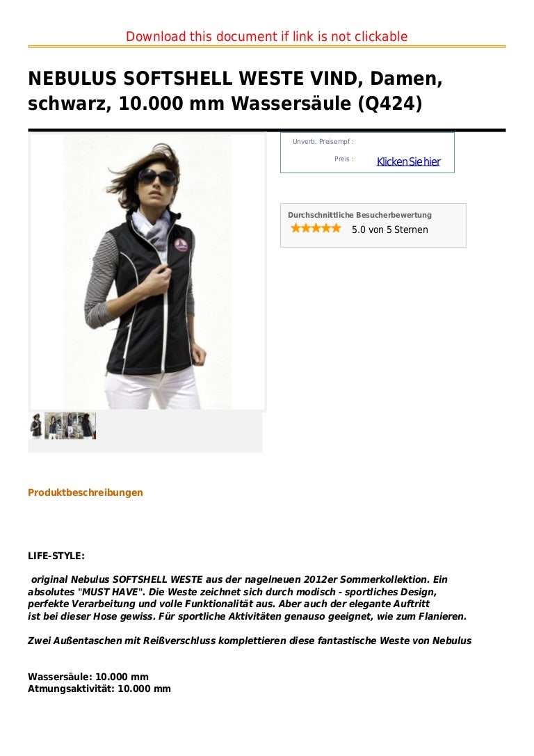Click the 'LIFE-STYLE:' heading
Image resolution: width=534 pixels, height=756 pixels.
[56, 556]
